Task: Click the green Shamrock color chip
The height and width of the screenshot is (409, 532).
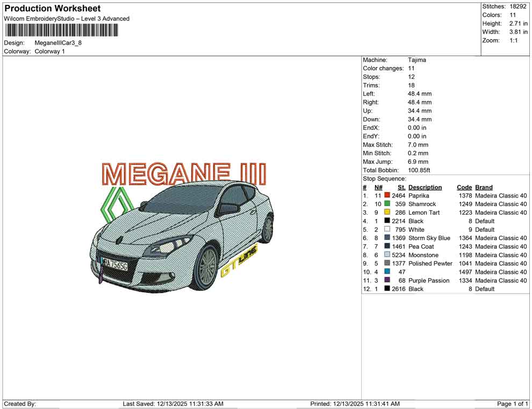Action: point(387,204)
